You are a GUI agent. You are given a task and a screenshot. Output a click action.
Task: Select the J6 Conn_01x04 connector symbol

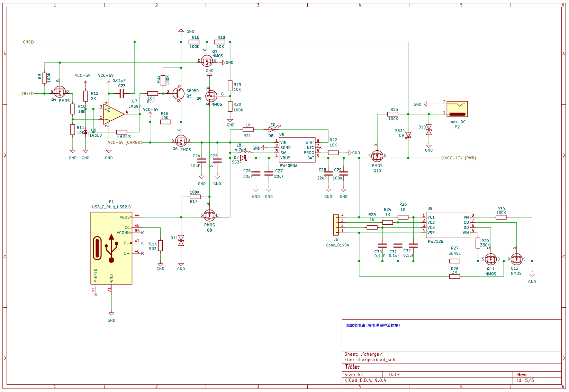click(x=336, y=225)
